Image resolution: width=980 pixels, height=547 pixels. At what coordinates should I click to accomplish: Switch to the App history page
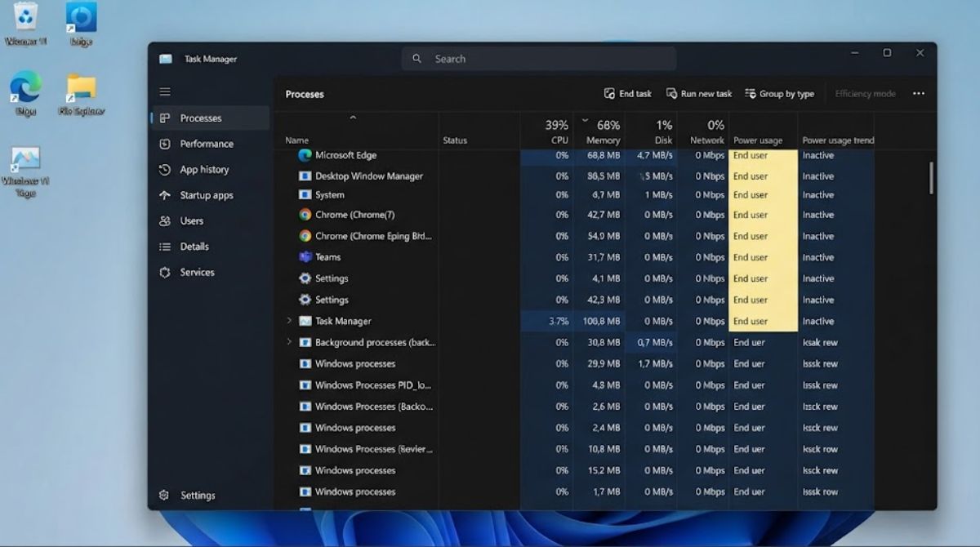pos(210,170)
